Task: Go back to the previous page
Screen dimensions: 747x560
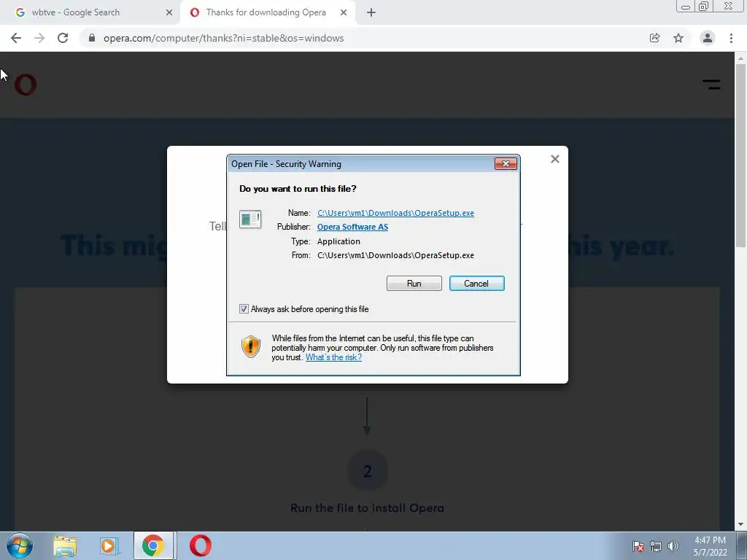Action: coord(16,38)
